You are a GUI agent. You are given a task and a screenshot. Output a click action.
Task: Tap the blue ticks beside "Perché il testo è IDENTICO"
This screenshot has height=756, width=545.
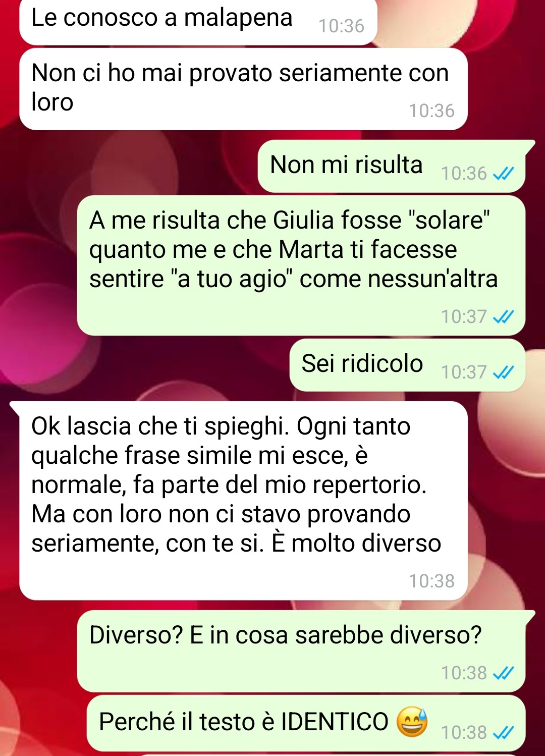(x=503, y=732)
